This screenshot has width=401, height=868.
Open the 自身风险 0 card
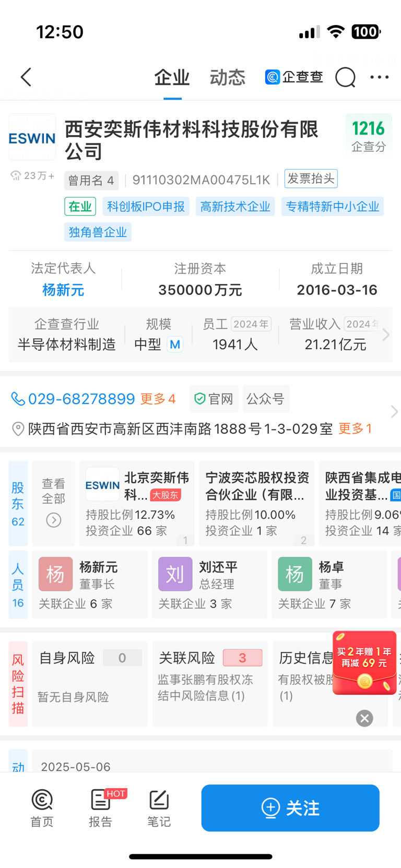(90, 684)
